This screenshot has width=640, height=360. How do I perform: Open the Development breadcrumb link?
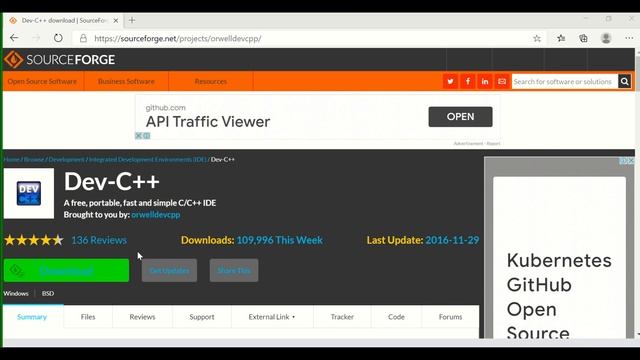tap(67, 160)
